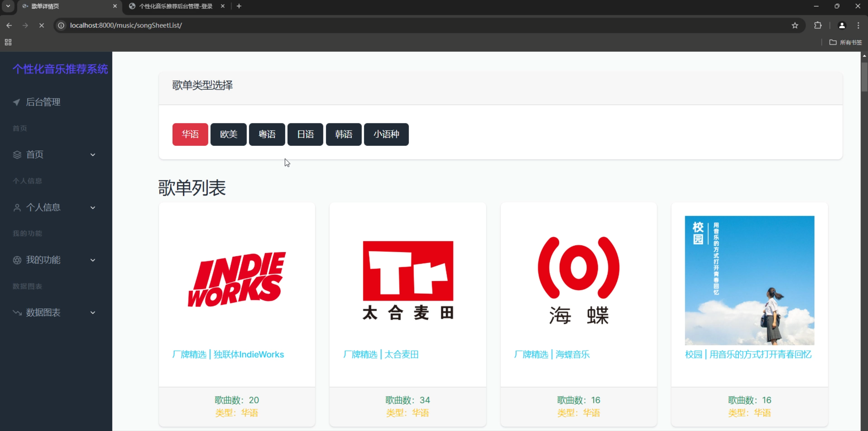Select the 华语 playlist type button
868x431 pixels.
click(x=190, y=135)
